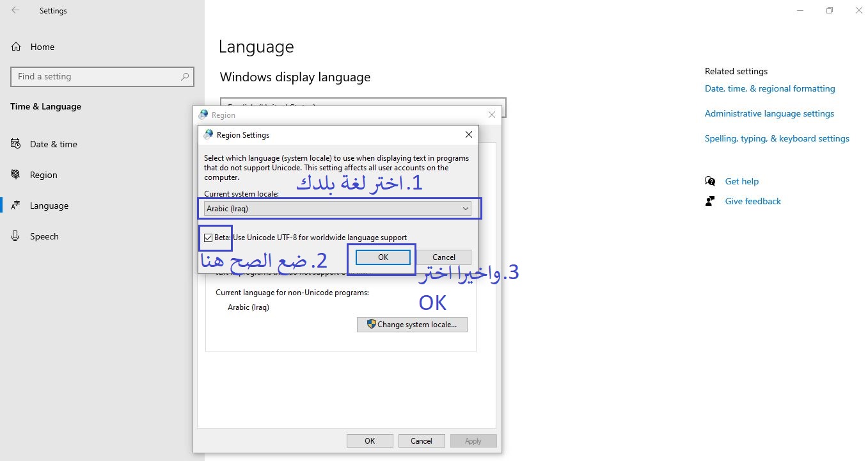Minimize the Settings window
This screenshot has height=461, width=868.
(800, 10)
